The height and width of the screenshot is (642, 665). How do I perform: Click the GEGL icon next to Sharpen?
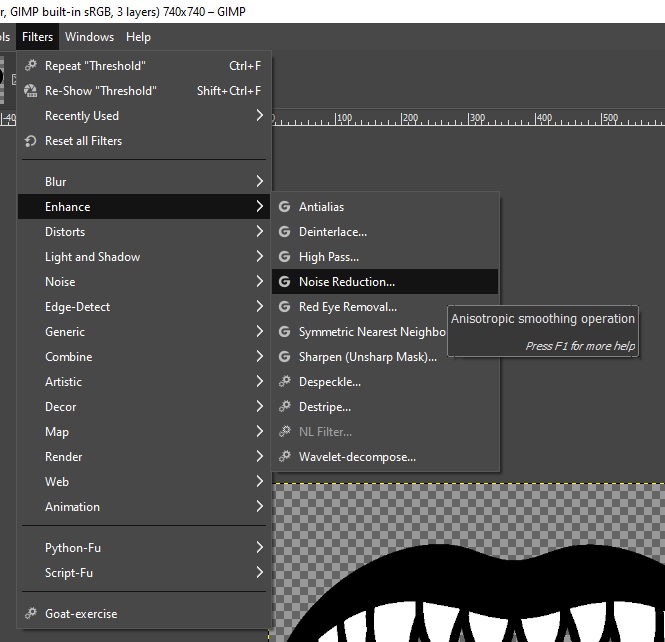285,357
